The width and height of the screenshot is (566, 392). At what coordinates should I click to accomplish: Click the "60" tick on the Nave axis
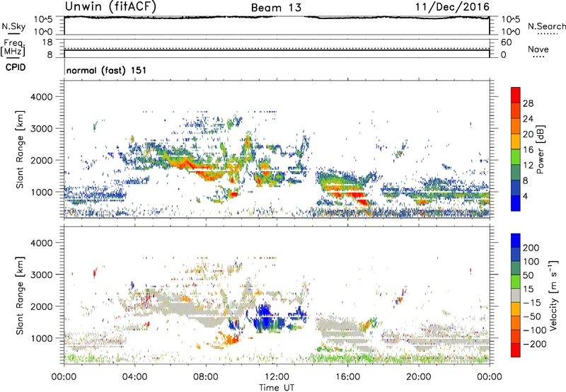tap(507, 42)
